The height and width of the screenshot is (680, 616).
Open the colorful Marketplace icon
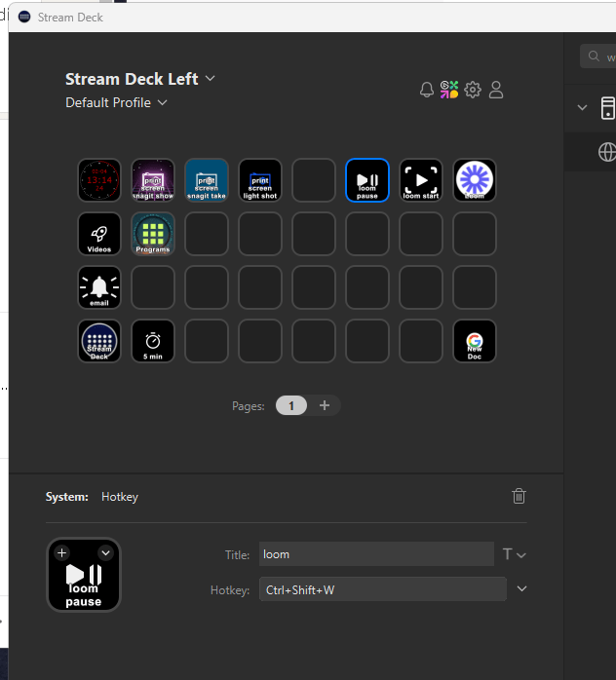click(449, 90)
